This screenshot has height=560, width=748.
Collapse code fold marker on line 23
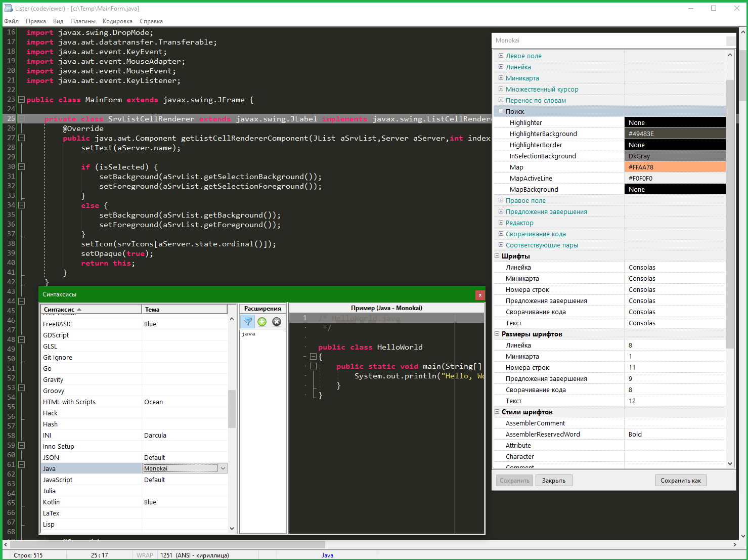(22, 100)
